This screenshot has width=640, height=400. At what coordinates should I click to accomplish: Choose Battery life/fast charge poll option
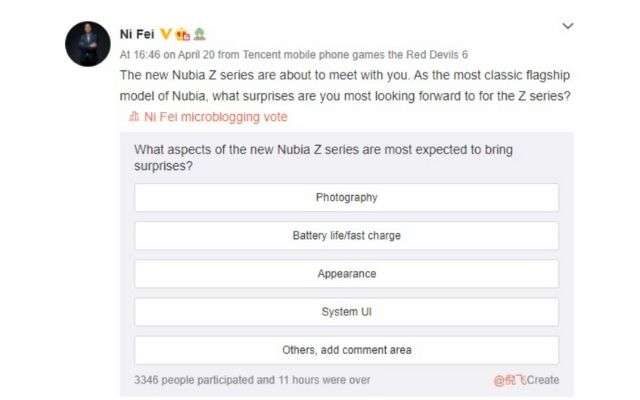pyautogui.click(x=346, y=236)
